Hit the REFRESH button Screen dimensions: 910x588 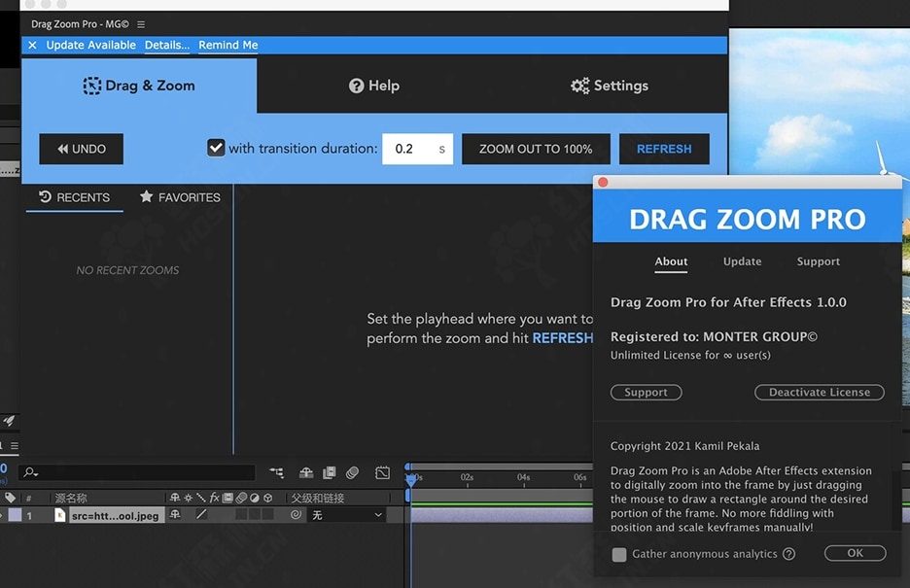click(664, 149)
